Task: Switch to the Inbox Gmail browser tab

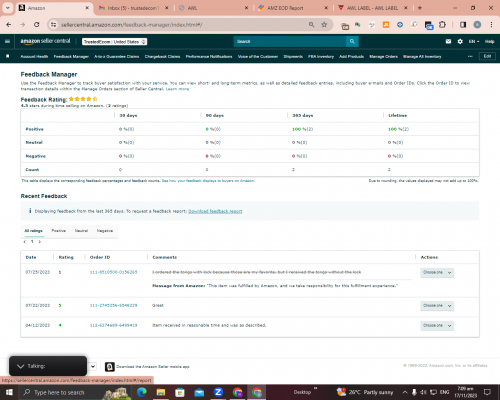Action: click(x=133, y=8)
